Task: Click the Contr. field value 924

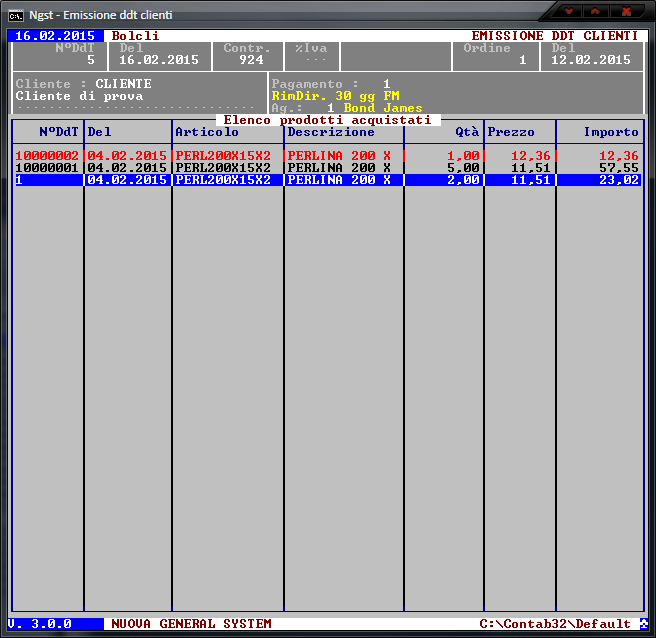Action: [251, 60]
